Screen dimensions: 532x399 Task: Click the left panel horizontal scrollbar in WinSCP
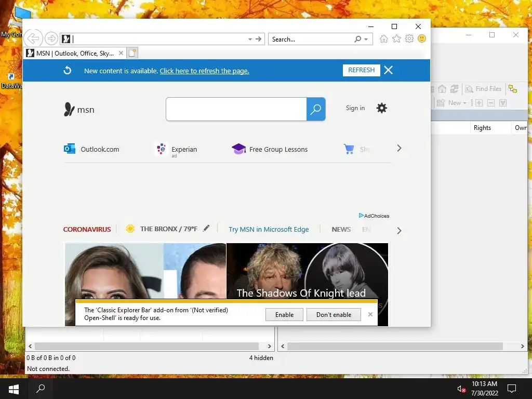coord(146,346)
